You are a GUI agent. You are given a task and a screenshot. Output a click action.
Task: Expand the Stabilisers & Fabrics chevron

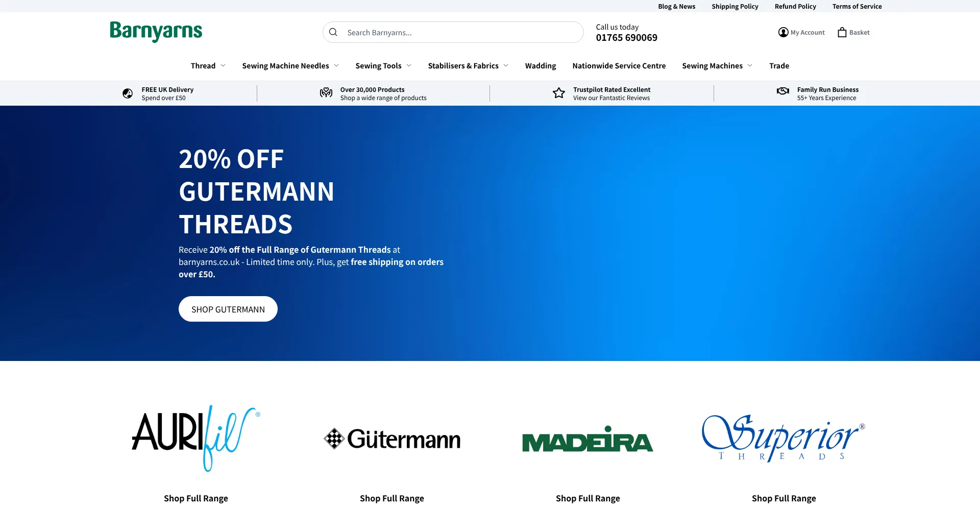[506, 65]
